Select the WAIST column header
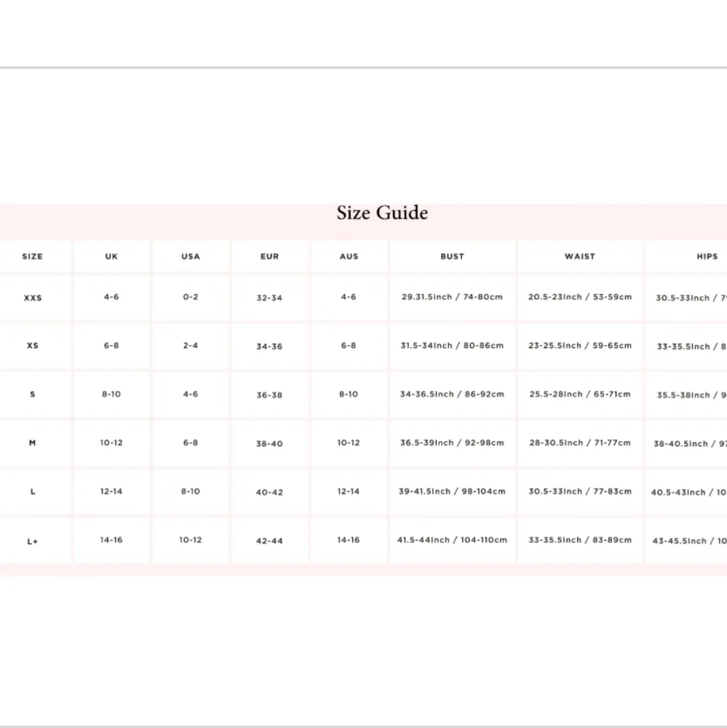 (580, 256)
